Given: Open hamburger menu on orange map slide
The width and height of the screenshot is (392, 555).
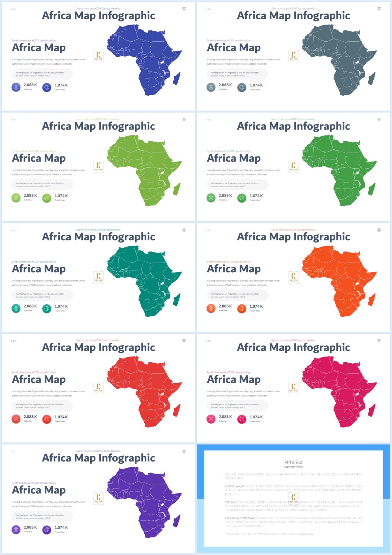Looking at the screenshot, I should click(x=379, y=230).
